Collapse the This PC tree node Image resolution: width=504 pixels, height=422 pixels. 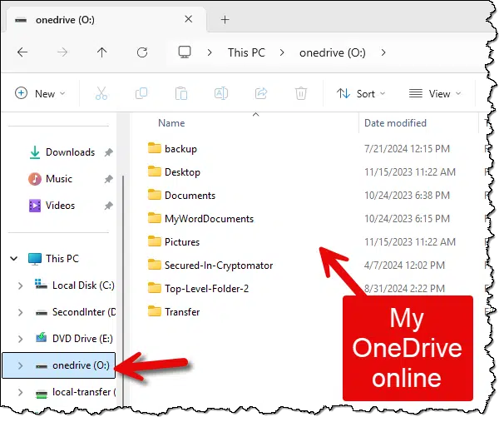point(14,259)
